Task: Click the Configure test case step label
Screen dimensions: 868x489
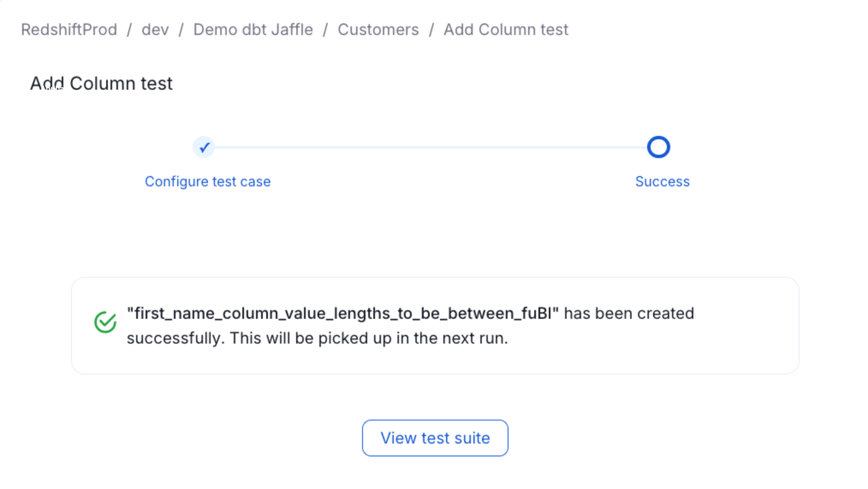Action: [x=208, y=181]
